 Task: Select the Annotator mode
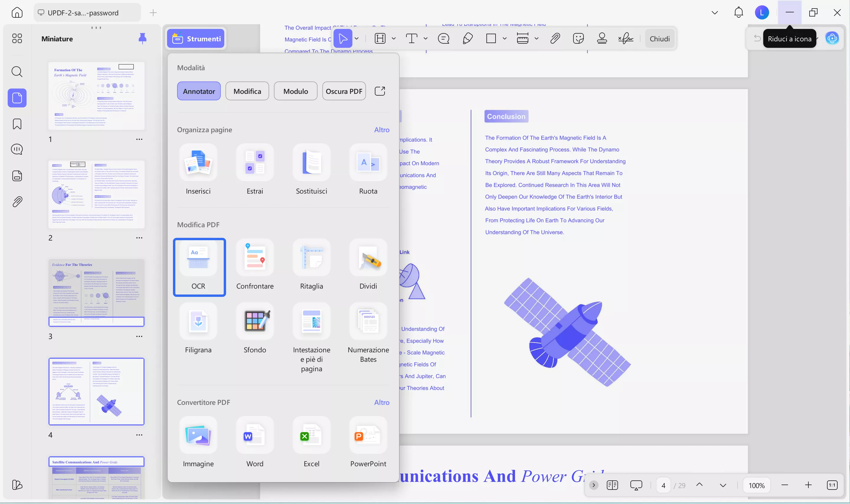coord(199,91)
